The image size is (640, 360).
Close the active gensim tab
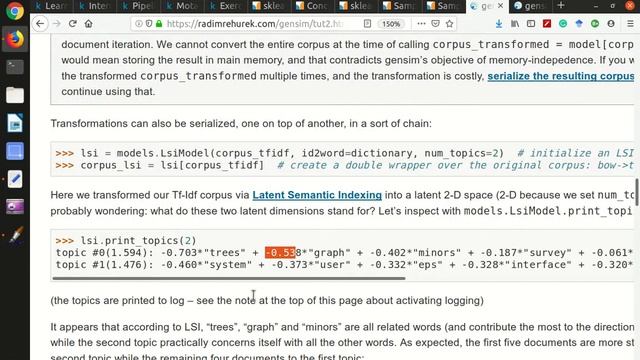click(x=500, y=6)
